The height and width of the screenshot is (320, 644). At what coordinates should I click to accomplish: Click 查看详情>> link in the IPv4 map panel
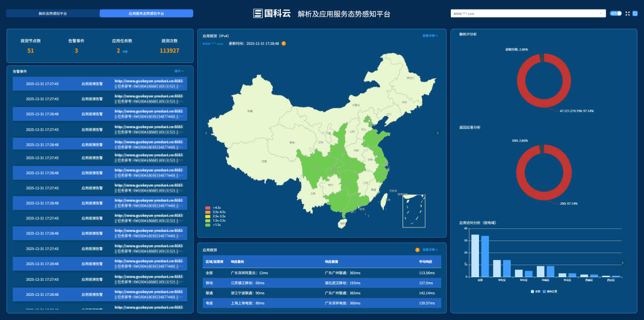coord(430,36)
